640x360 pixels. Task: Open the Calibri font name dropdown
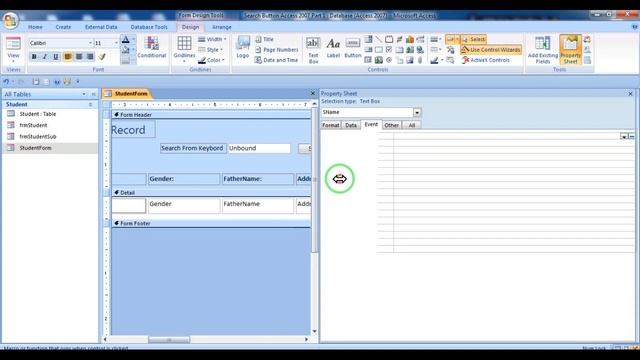[90, 43]
